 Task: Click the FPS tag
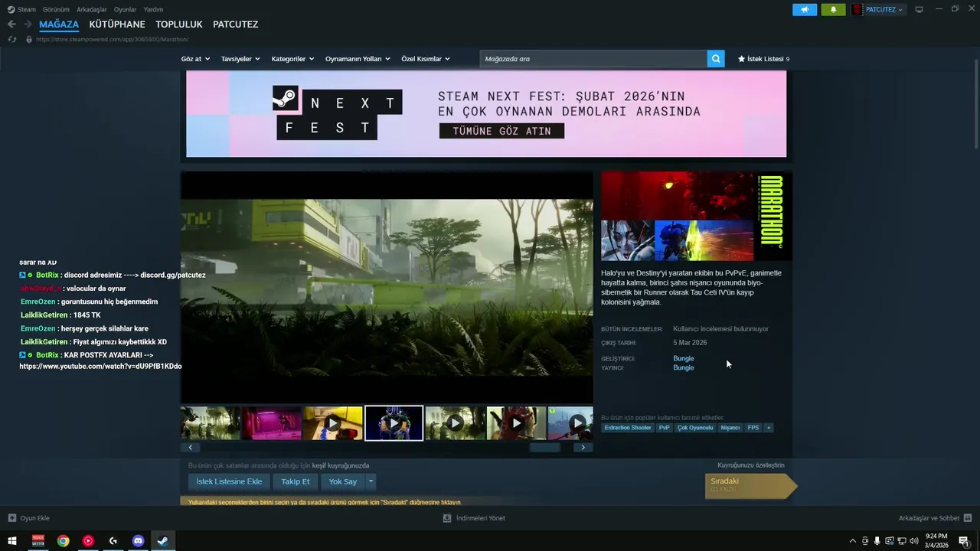pyautogui.click(x=753, y=428)
